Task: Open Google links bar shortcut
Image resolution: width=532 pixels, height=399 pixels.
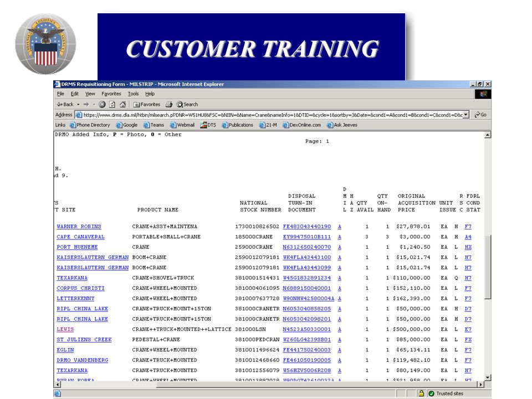Action: click(x=126, y=125)
